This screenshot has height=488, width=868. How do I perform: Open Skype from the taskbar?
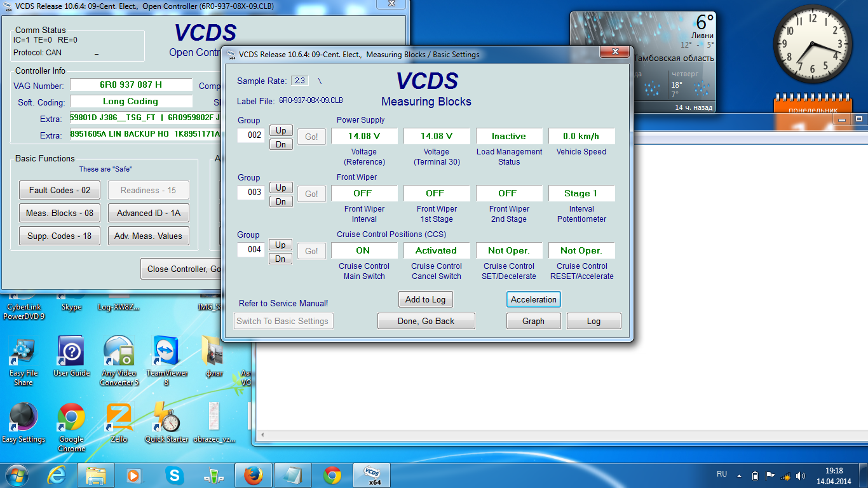(174, 475)
